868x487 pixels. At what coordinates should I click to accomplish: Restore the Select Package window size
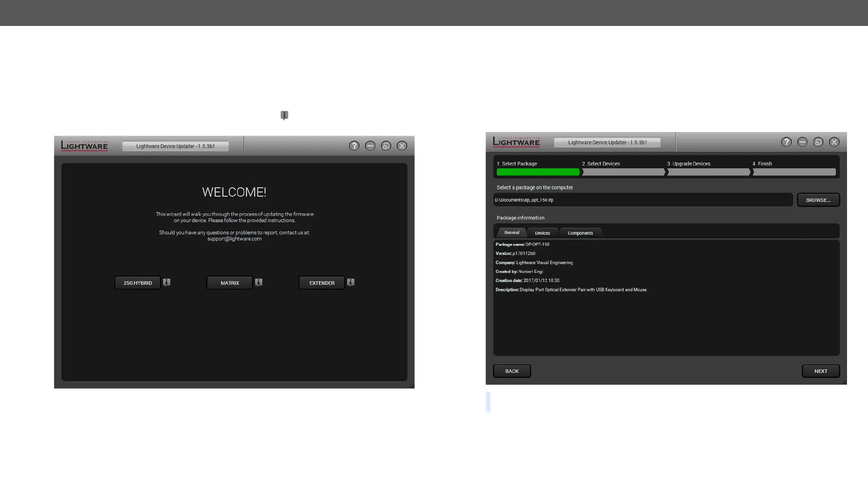pyautogui.click(x=818, y=142)
